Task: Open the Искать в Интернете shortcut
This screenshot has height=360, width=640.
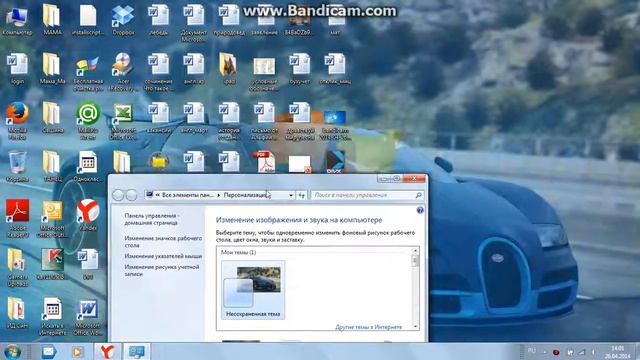Action: (52, 316)
